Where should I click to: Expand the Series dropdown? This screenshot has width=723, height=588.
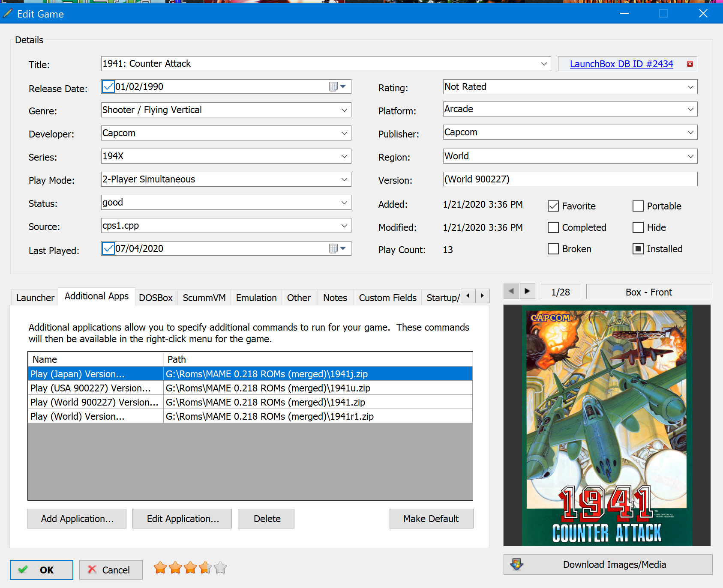click(344, 156)
